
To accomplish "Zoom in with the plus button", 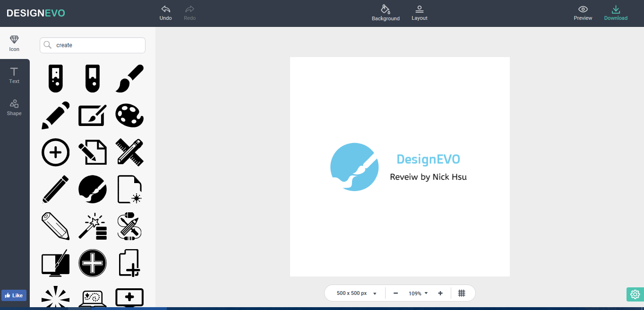I will pyautogui.click(x=440, y=293).
